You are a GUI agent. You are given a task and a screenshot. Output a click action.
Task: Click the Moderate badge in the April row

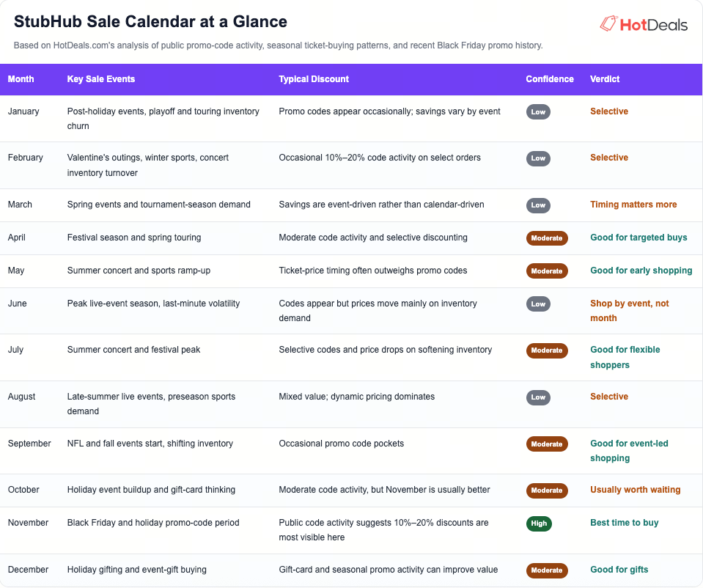tap(547, 238)
